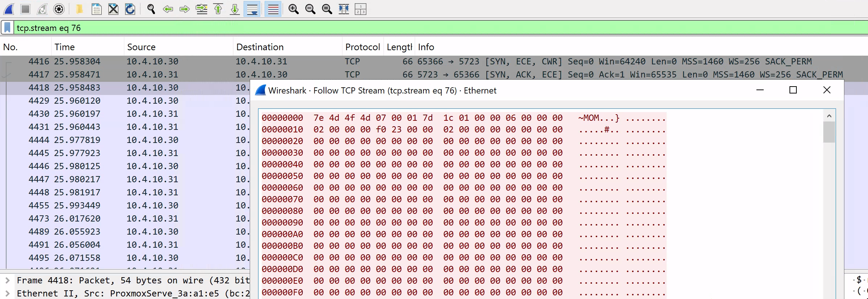Zoom in on packet text
This screenshot has height=299, width=868.
pyautogui.click(x=293, y=9)
